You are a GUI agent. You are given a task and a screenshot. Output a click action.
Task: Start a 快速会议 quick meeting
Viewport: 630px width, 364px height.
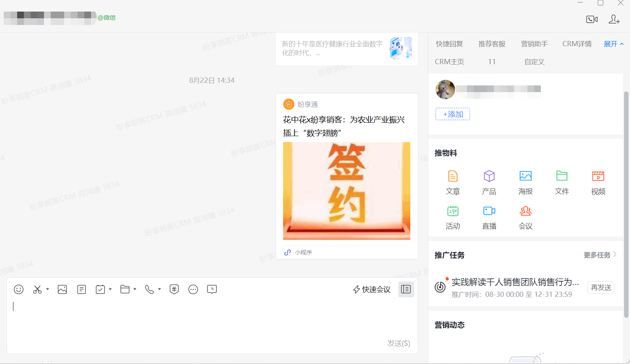(372, 289)
